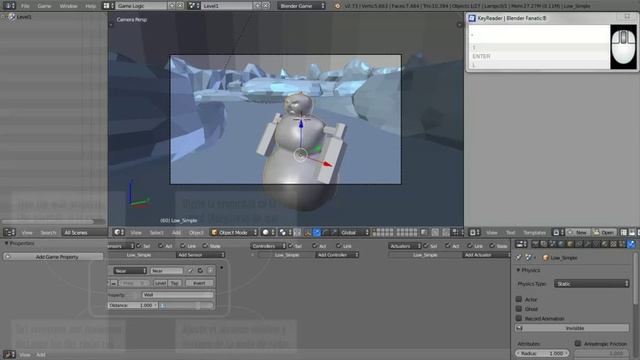Toggle the Actor checkbox

[x=519, y=299]
